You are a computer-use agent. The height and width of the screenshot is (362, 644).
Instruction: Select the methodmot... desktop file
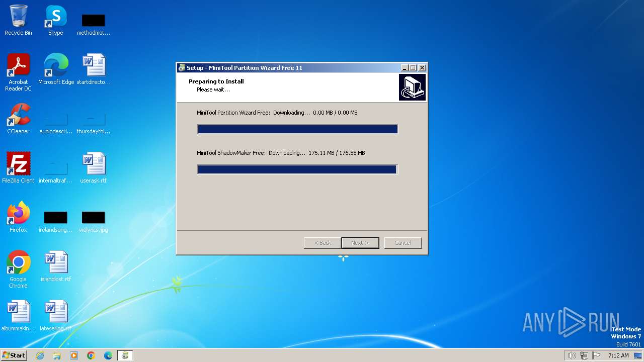click(94, 24)
